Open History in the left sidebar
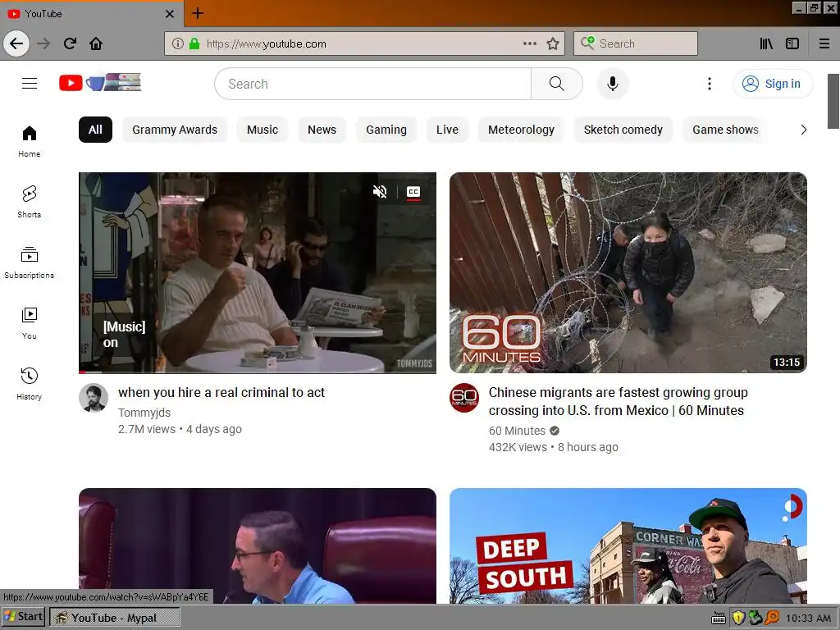The image size is (840, 630). coord(30,384)
